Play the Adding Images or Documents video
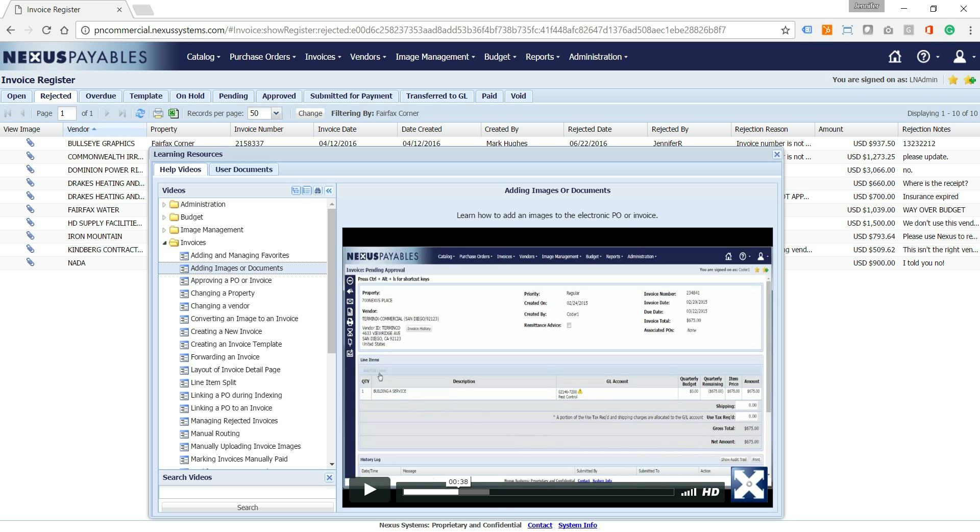The width and height of the screenshot is (980, 532). (370, 490)
